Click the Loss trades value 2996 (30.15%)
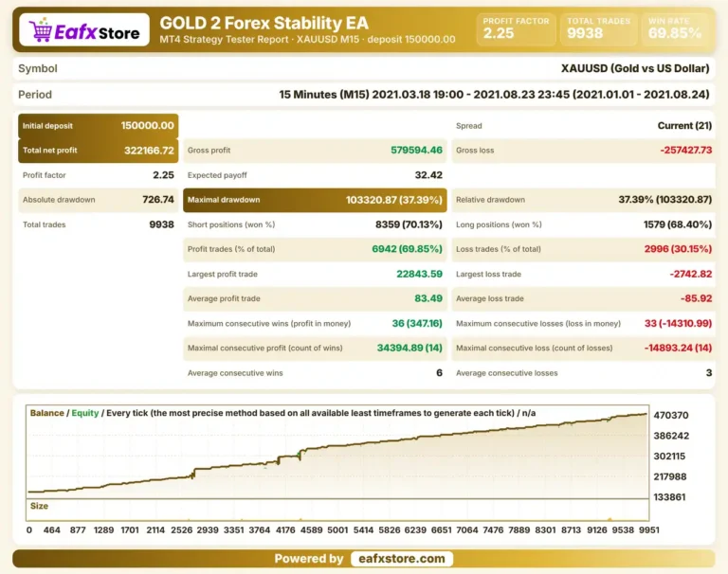The width and height of the screenshot is (728, 574). click(x=678, y=249)
